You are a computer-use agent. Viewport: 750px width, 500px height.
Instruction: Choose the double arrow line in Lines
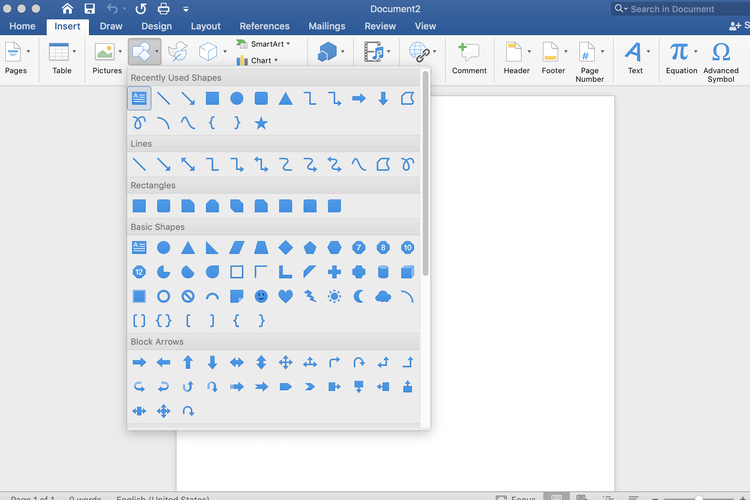(x=188, y=165)
